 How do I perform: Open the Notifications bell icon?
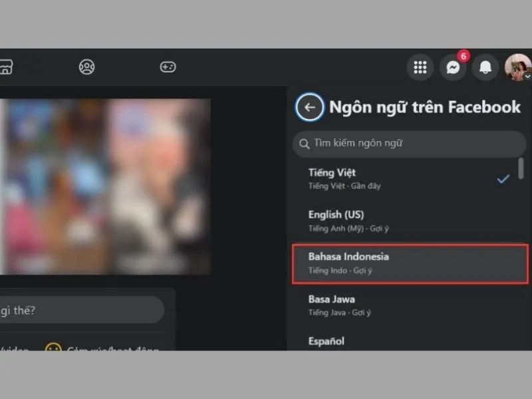[x=485, y=67]
